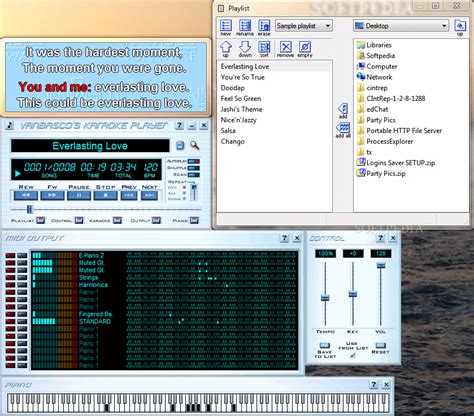Open the search magnifier in karaoke player

(195, 145)
